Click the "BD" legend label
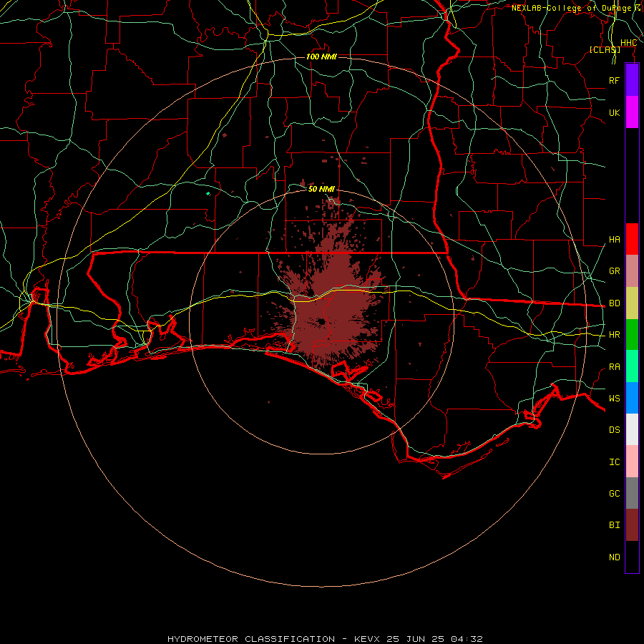The width and height of the screenshot is (644, 644). click(614, 303)
